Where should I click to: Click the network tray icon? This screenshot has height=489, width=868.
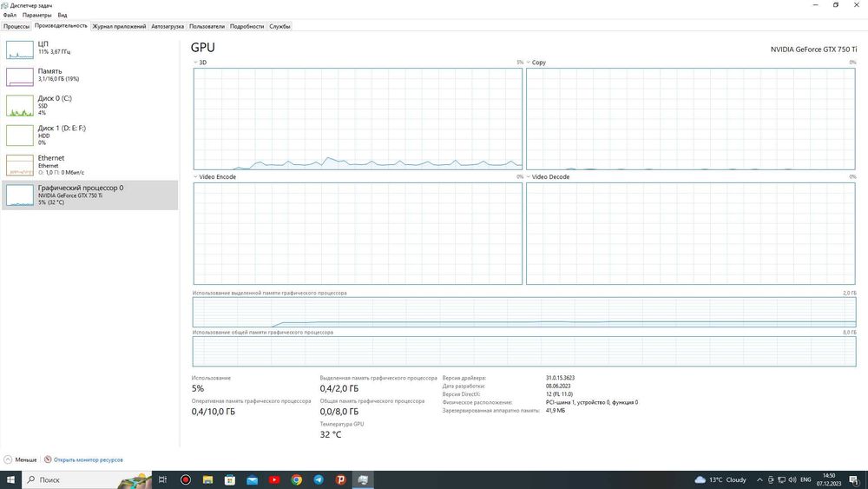pos(782,479)
